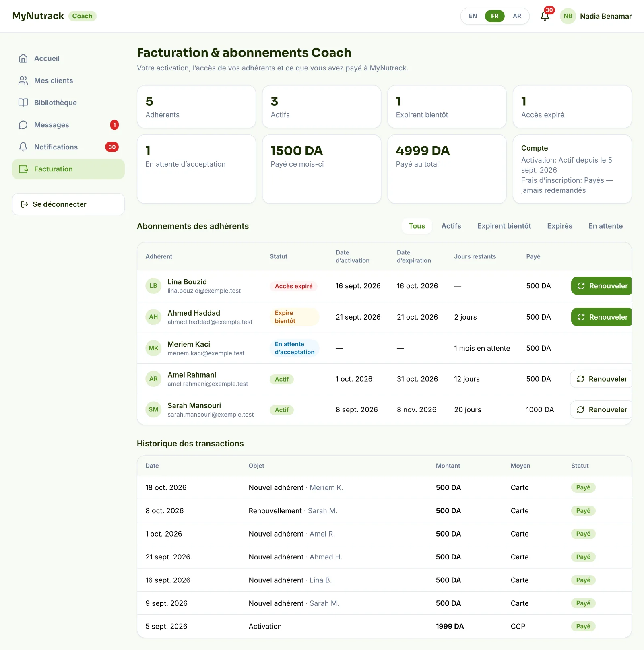Filter subscriptions by Expirés tab
Screen dimensions: 644x650
559,226
